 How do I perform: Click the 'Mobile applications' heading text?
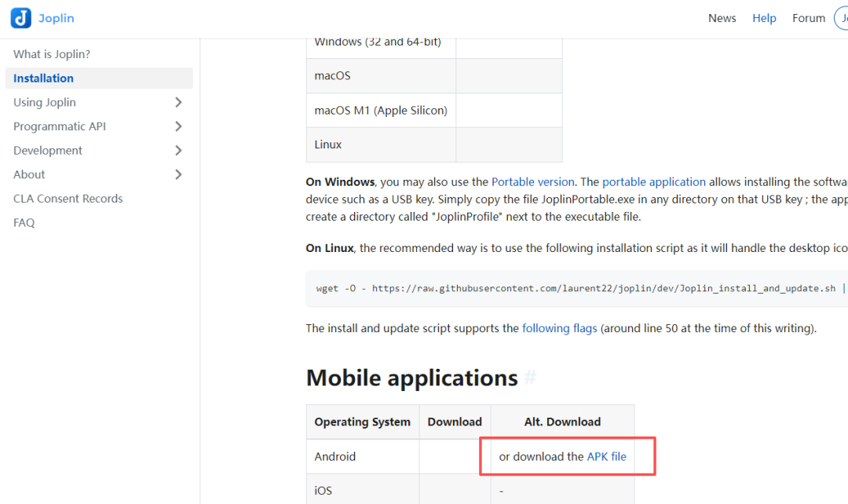(411, 378)
